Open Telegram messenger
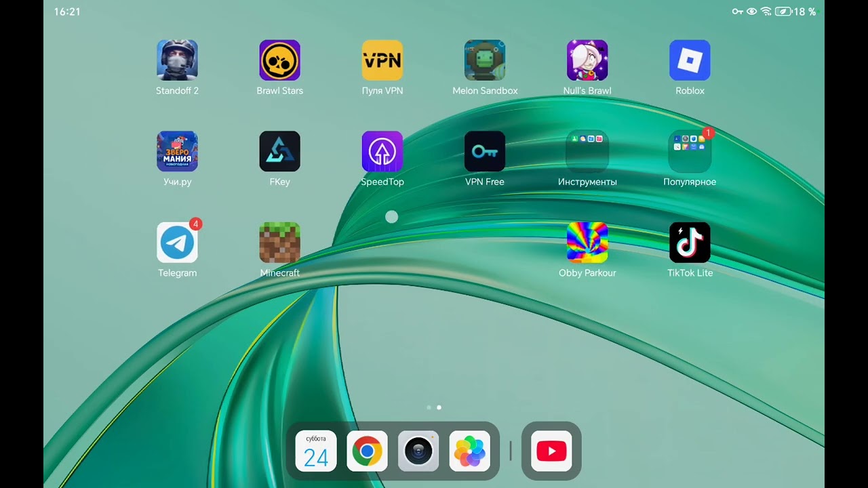Screen dimensions: 868x488 coord(177,243)
